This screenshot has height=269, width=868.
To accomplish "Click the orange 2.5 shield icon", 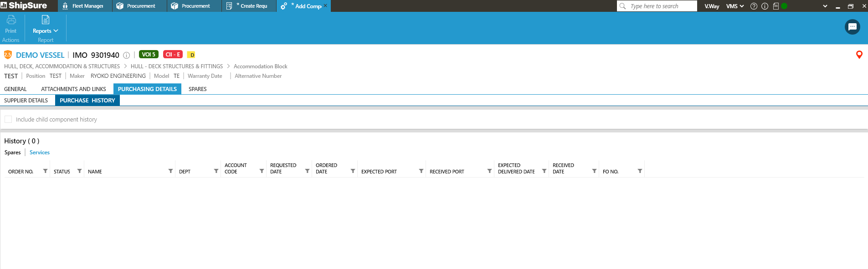I will [8, 55].
